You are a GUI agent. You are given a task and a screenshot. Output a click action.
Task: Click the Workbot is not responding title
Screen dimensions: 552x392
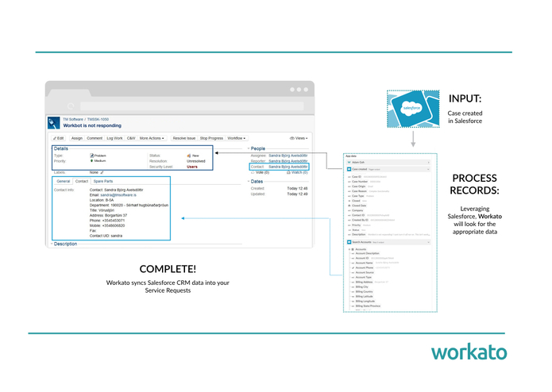coord(92,125)
